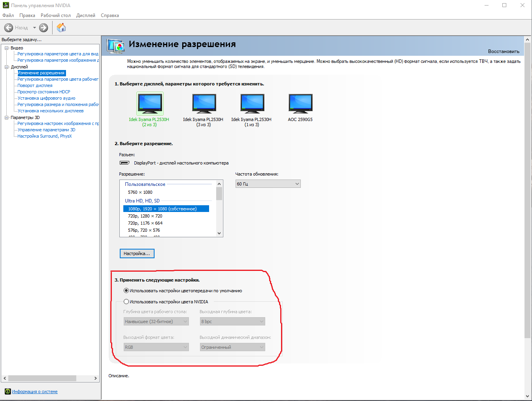532x401 pixels.
Task: Click the system information icon bottom left
Action: point(8,391)
